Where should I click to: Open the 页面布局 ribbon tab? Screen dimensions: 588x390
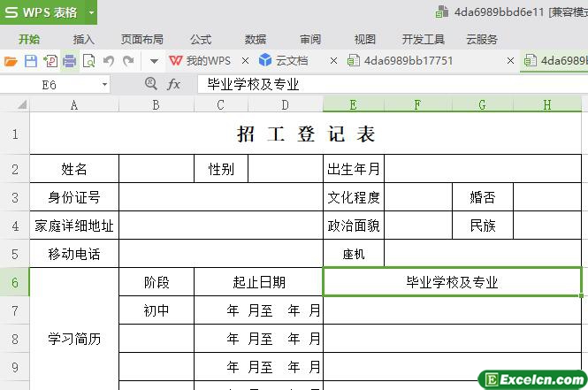(x=142, y=40)
